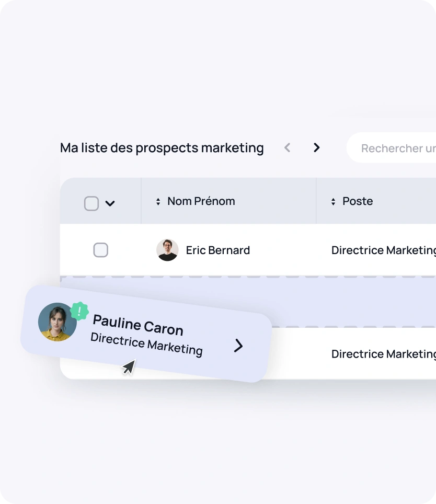This screenshot has height=504, width=436.
Task: Click the Poste column header
Action: pos(358,201)
